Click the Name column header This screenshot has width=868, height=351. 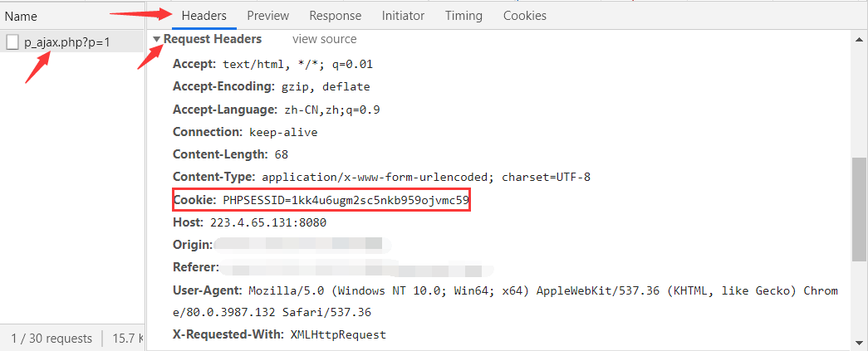click(22, 16)
